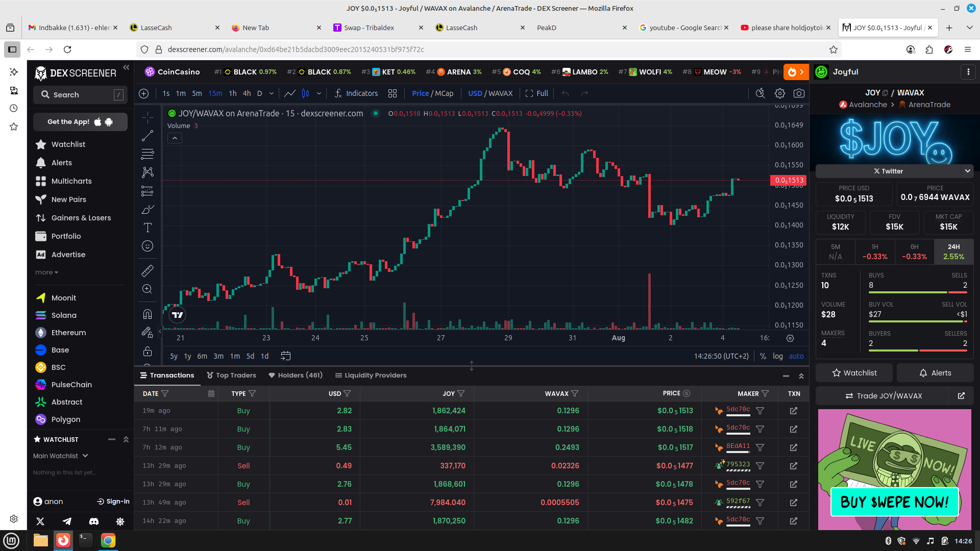Click the Sign-in link

[x=113, y=502]
